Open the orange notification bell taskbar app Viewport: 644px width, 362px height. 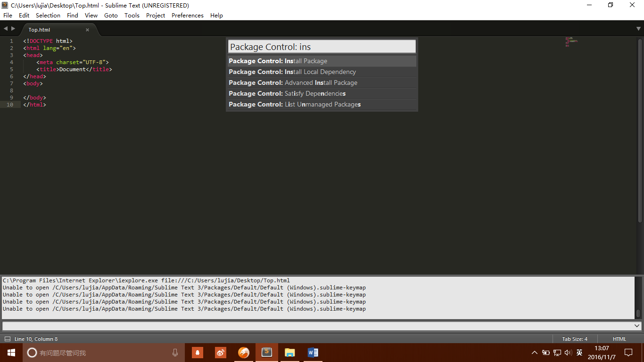pyautogui.click(x=198, y=353)
